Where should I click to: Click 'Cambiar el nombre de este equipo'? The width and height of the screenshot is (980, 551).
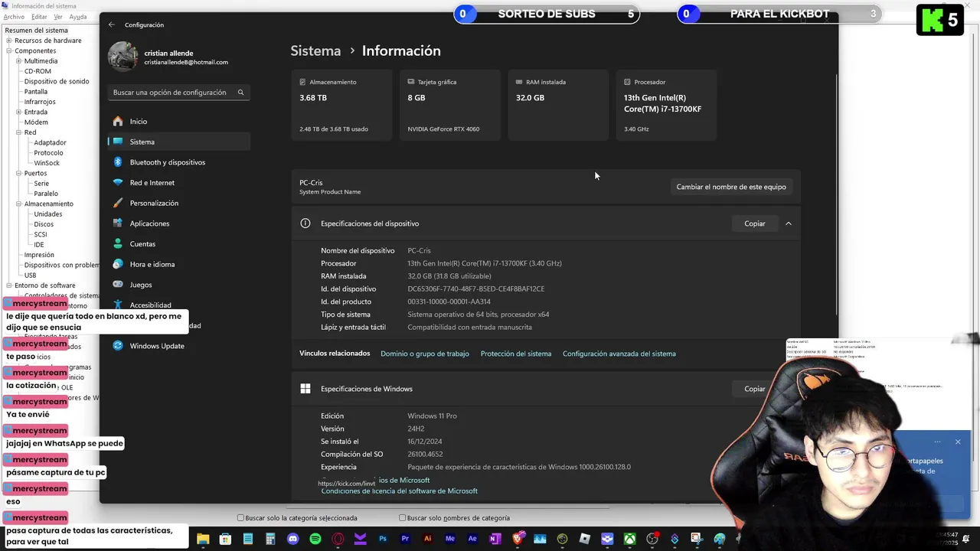731,187
